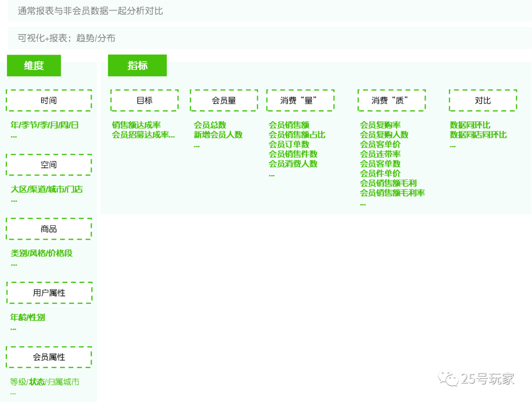Click the text 会员消费人数
This screenshot has width=532, height=402.
(293, 164)
